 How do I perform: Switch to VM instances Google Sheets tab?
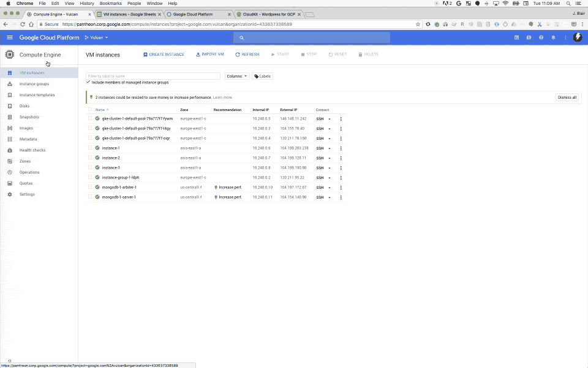click(129, 14)
